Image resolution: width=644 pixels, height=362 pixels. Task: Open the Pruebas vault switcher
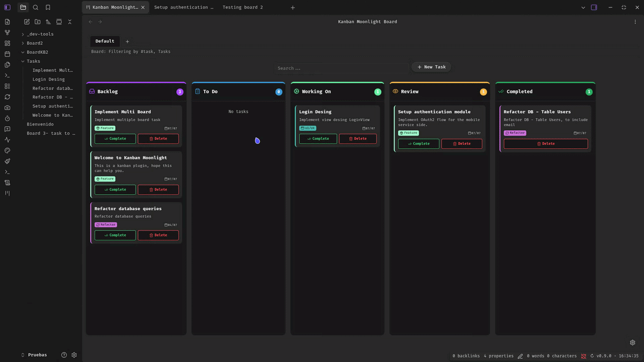(x=34, y=355)
